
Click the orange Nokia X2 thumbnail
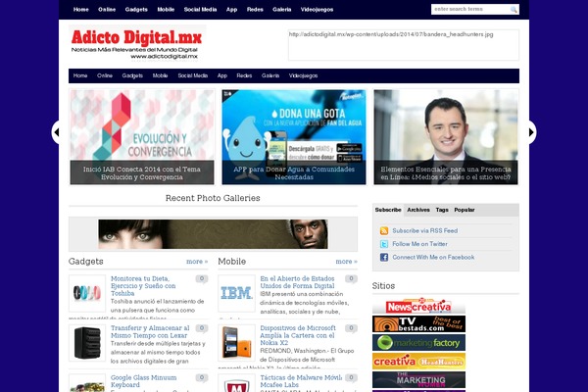coord(236,343)
